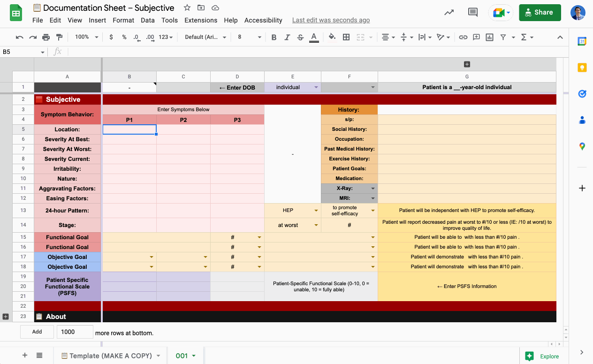Open the Google account avatar
593x364 pixels.
(x=578, y=13)
